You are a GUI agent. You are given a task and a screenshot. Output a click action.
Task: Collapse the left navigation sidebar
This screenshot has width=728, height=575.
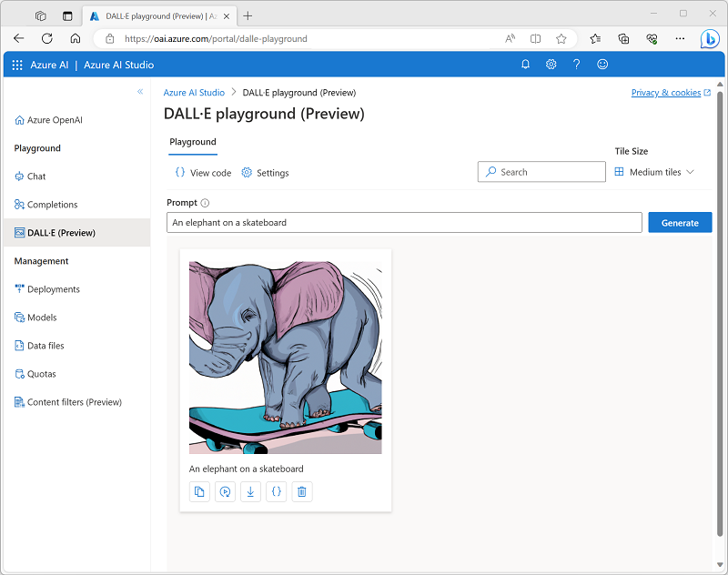click(141, 92)
